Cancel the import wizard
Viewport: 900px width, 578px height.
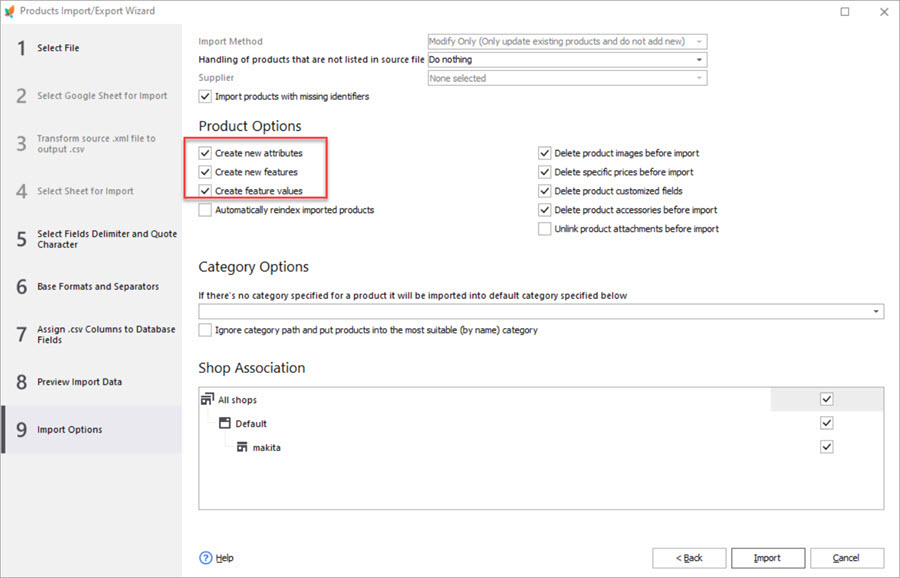847,558
